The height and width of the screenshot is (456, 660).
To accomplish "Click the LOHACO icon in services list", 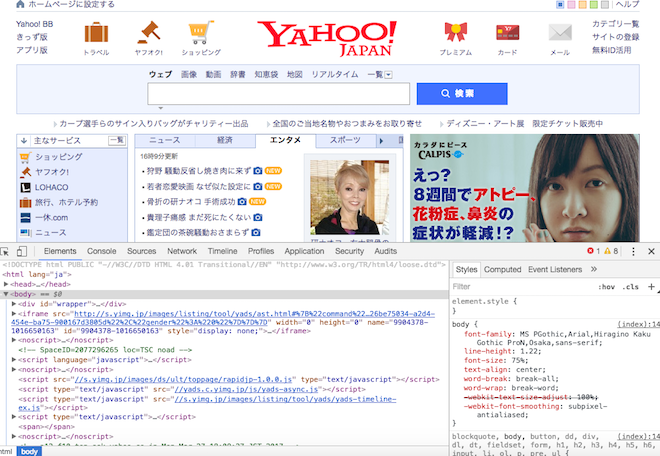I will click(x=25, y=187).
